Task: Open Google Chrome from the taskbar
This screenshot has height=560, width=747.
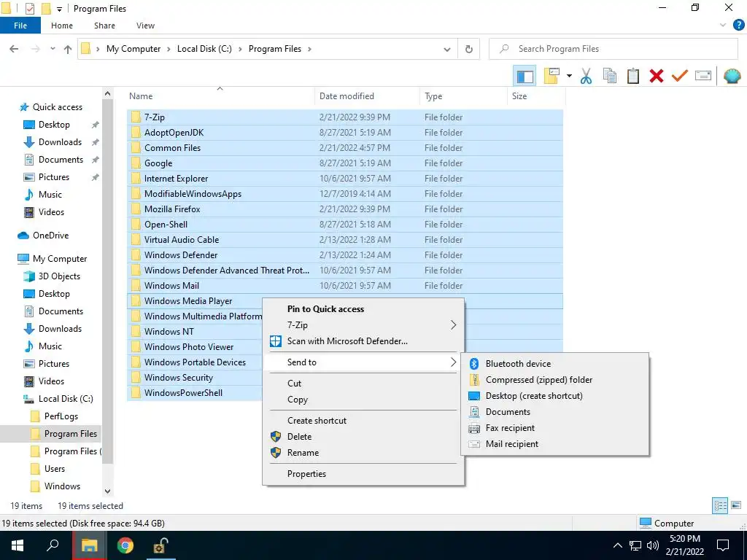Action: (x=125, y=545)
